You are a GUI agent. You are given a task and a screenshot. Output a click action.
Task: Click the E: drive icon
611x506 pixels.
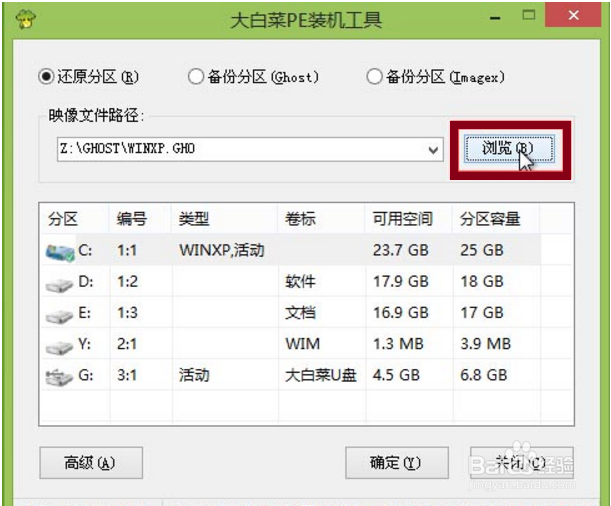[59, 315]
